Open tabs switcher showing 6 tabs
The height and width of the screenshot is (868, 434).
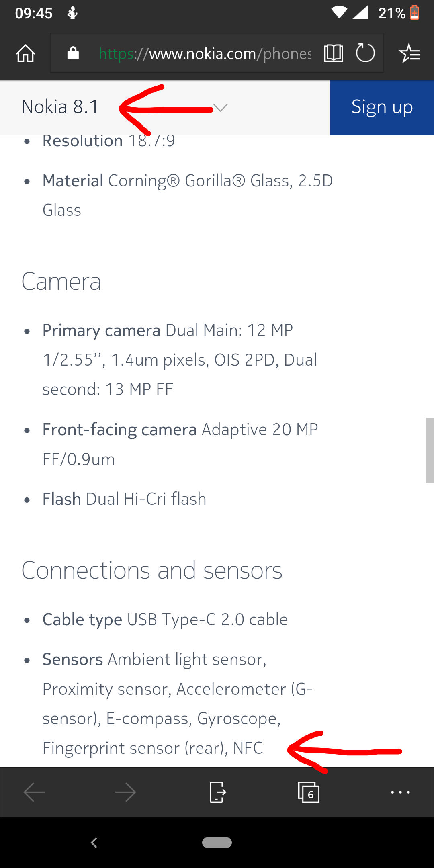[309, 792]
